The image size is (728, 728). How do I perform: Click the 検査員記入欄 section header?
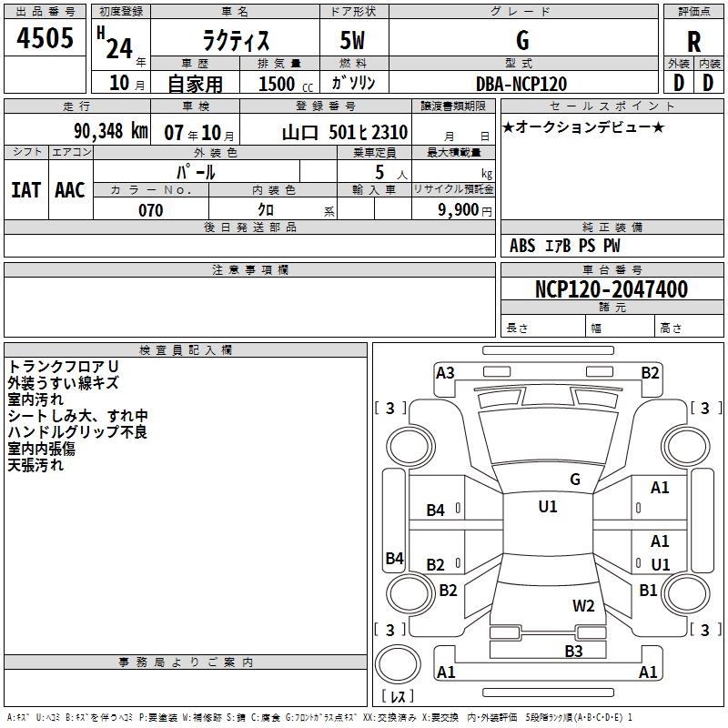pos(186,350)
